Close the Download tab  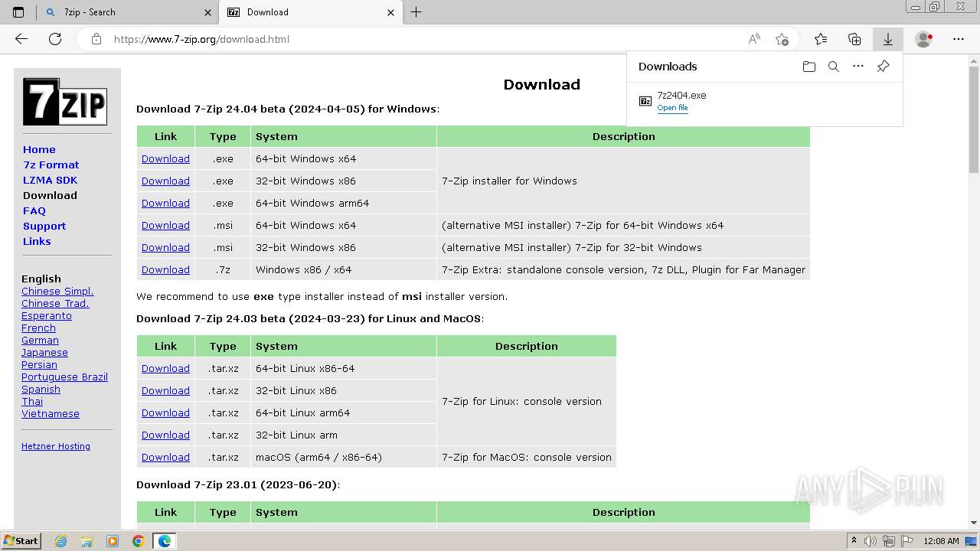tap(391, 12)
